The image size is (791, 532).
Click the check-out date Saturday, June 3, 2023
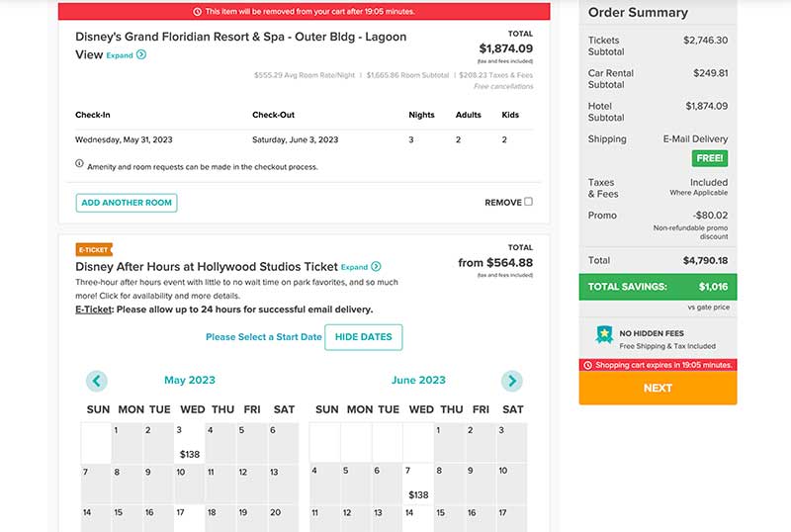[295, 139]
